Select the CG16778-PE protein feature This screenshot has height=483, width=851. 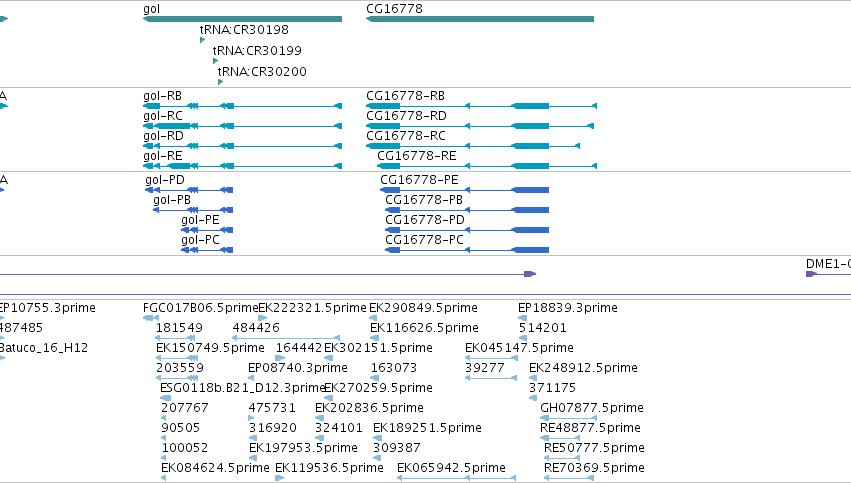tap(465, 190)
